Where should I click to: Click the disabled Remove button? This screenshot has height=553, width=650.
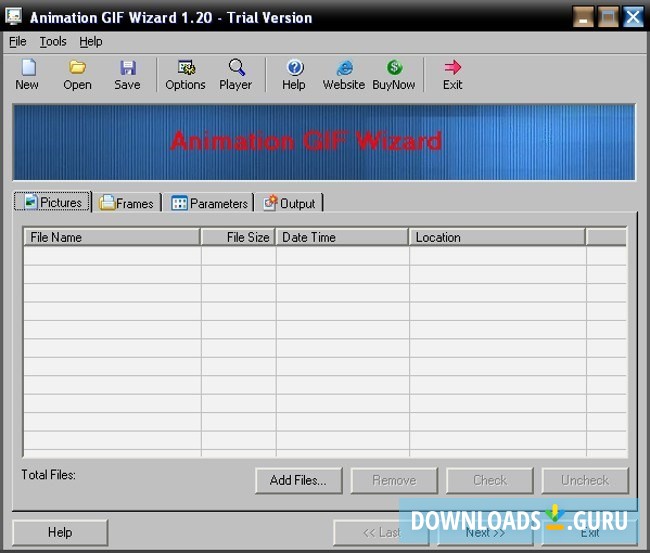[394, 480]
